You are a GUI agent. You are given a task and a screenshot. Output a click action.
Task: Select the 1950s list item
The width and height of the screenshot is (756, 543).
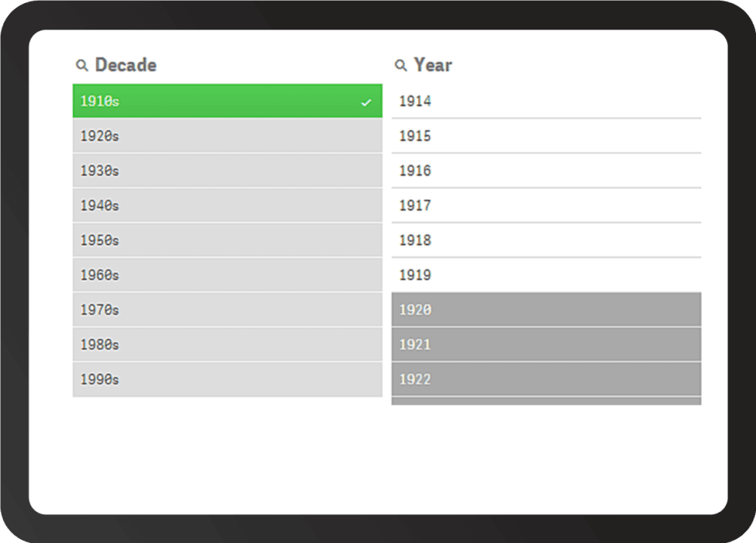(227, 240)
